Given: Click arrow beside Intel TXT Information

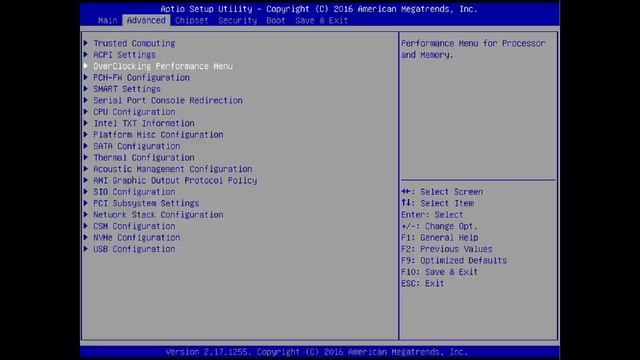Looking at the screenshot, I should 86,123.
